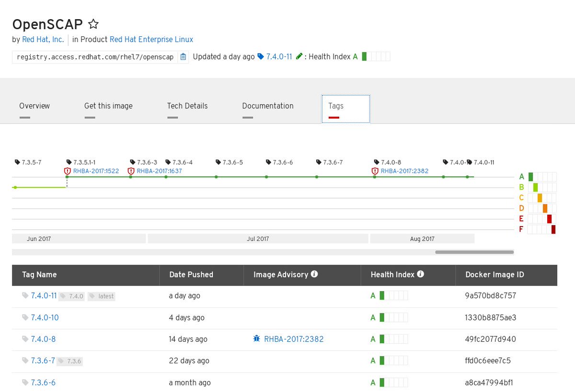Select timeline point for tag 7.3.6-6
575x392 pixels.
tap(266, 177)
